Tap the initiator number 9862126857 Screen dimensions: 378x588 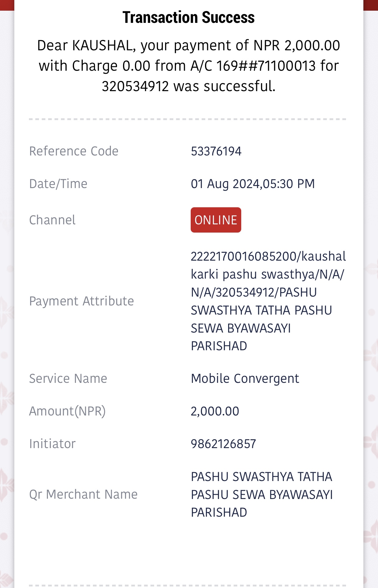(x=223, y=444)
